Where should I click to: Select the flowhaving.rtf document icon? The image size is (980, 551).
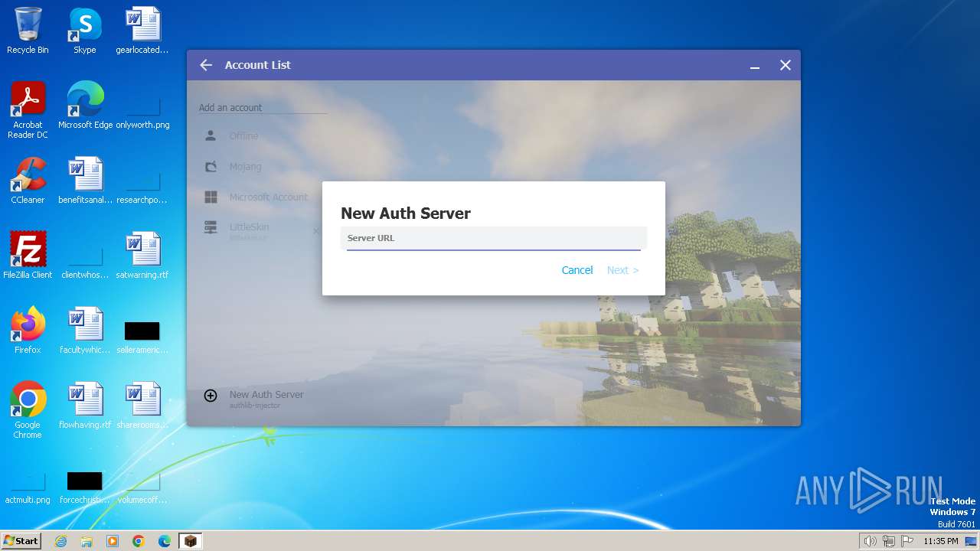coord(85,406)
